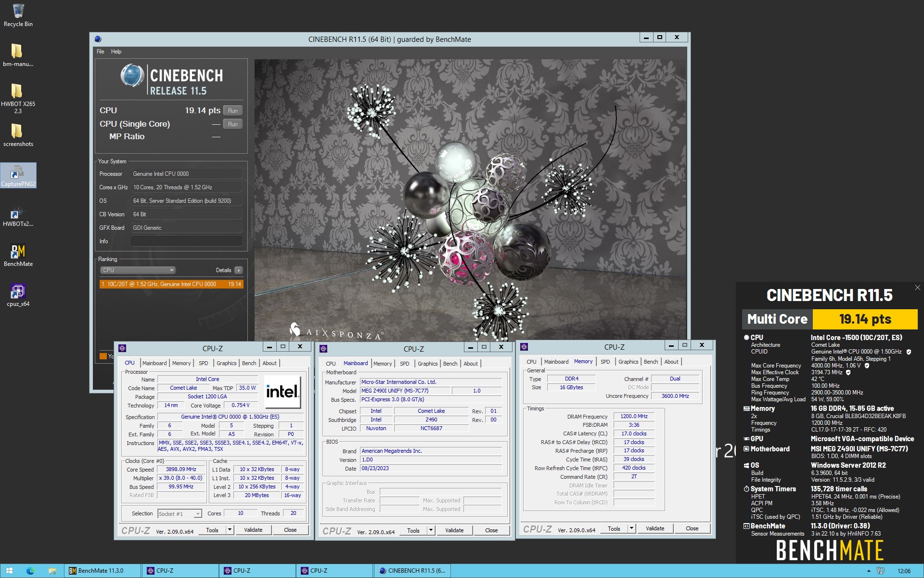Switch to first CPU-Z taskbar button
The height and width of the screenshot is (578, 924).
click(x=180, y=571)
